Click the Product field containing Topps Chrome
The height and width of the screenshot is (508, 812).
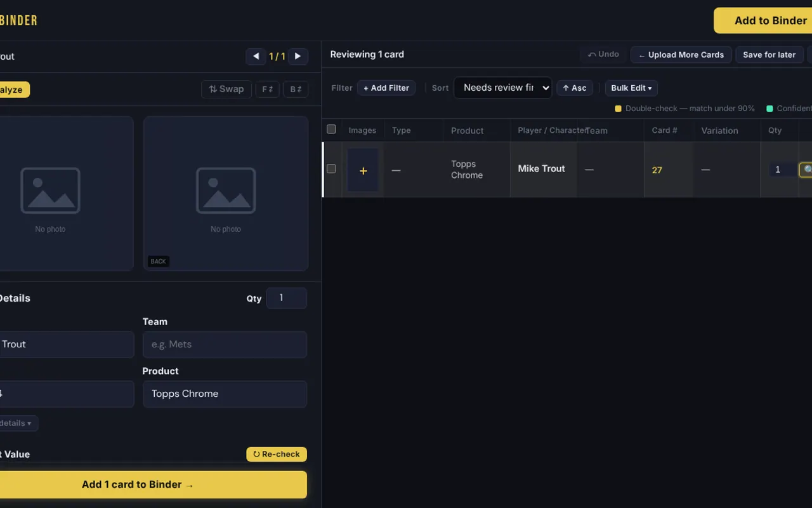coord(225,394)
